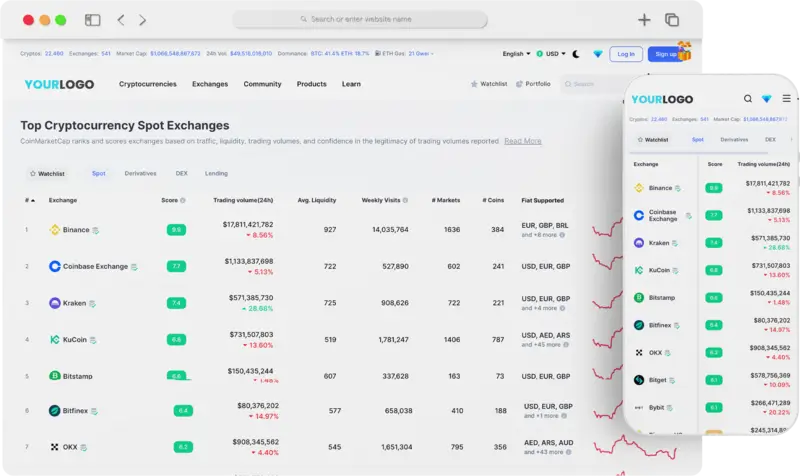
Task: Click the Log In button
Action: click(x=626, y=54)
